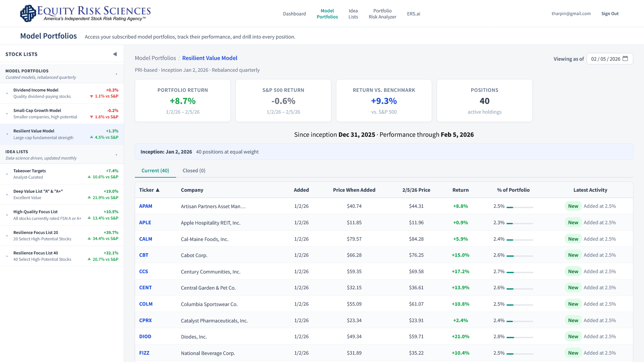Click the Equity Risk Sciences logo
This screenshot has width=644, height=362.
85,13
